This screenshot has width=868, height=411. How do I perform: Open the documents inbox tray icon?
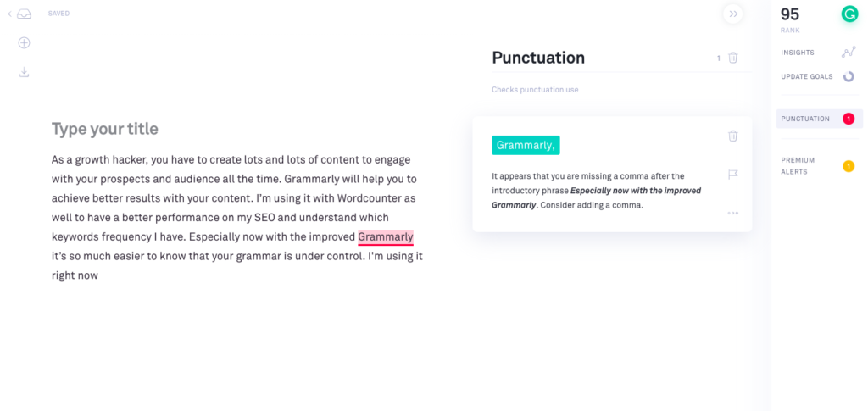click(24, 14)
